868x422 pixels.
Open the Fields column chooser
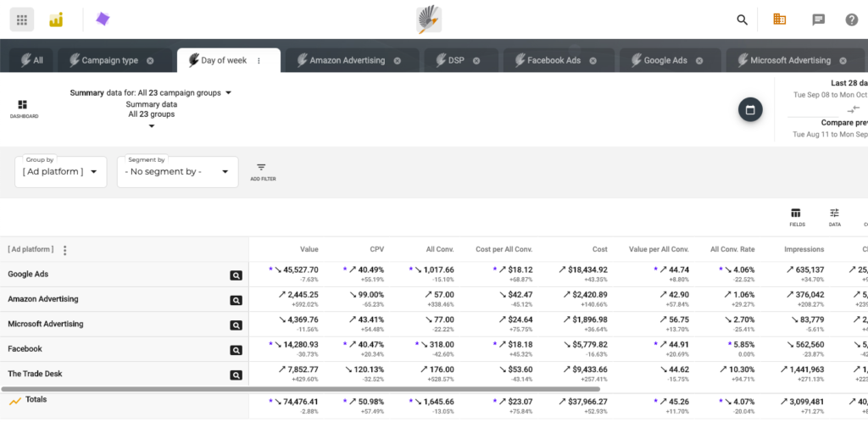coord(795,217)
